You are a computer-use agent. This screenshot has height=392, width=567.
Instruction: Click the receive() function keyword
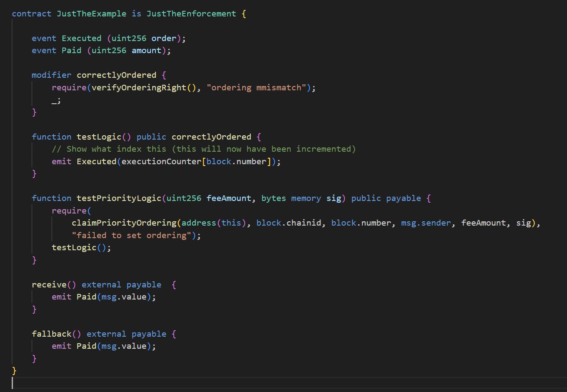54,285
